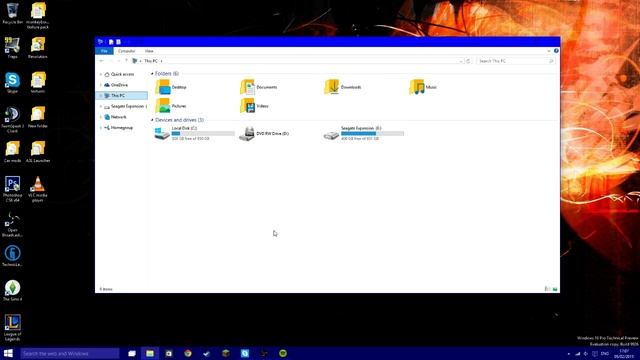Click the Skype desktop shortcut

coord(12,83)
